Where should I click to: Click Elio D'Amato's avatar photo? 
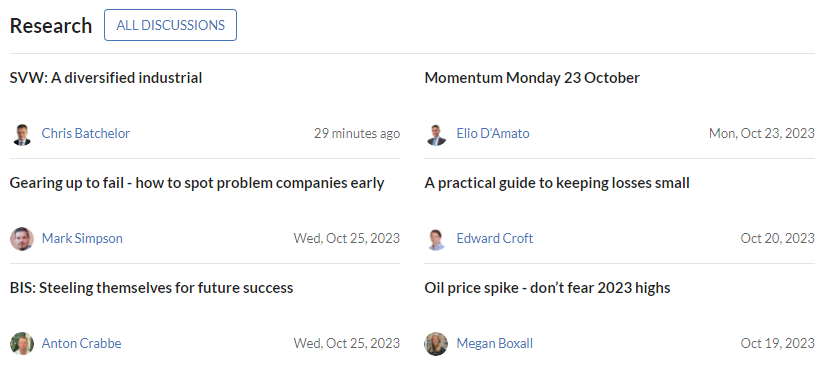pos(436,134)
